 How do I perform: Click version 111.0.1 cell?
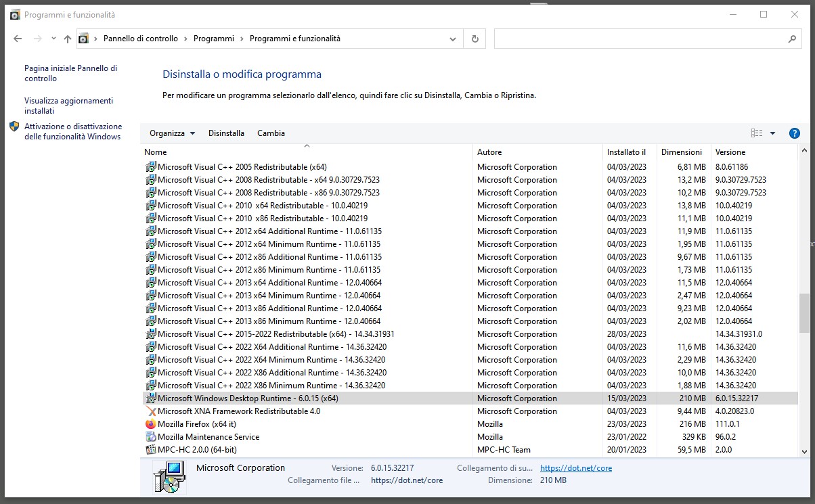pos(728,424)
